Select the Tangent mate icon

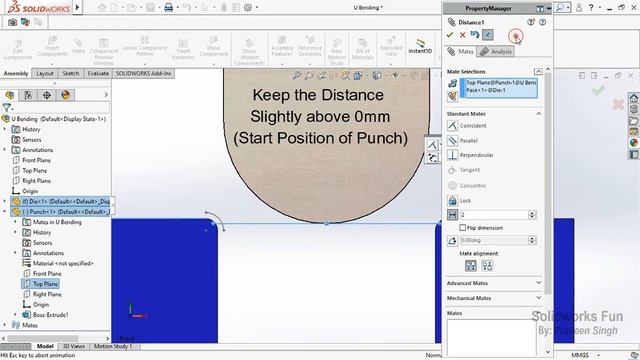(452, 170)
